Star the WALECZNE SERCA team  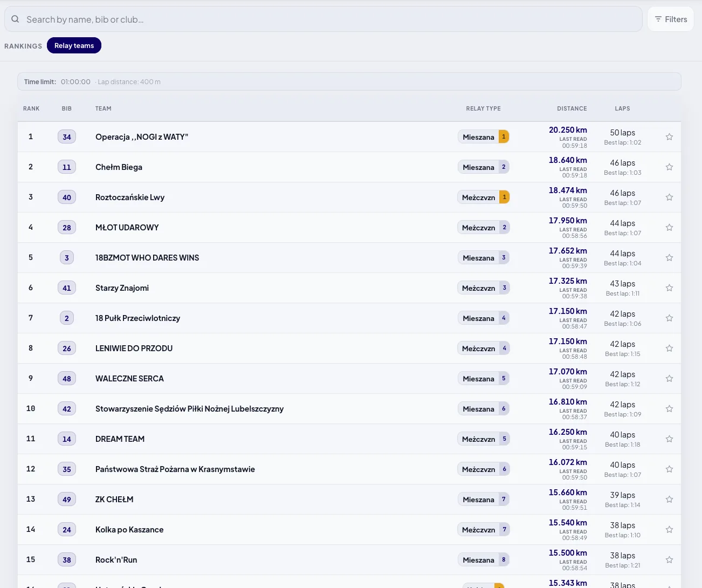[x=669, y=379]
